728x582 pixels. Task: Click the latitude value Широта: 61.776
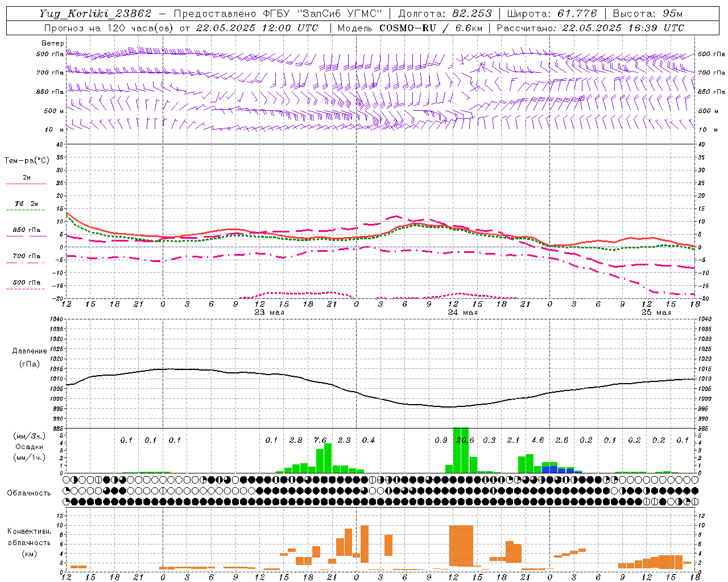point(552,14)
